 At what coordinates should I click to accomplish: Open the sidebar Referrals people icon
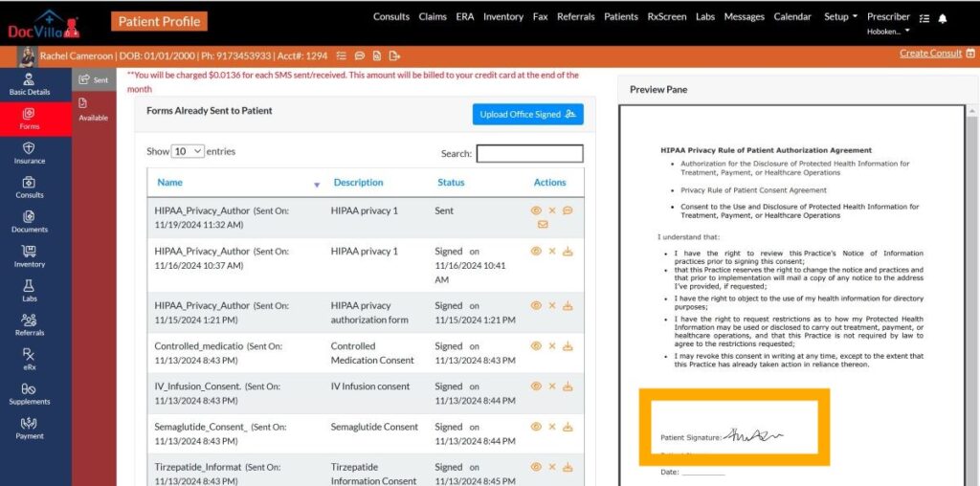click(30, 325)
